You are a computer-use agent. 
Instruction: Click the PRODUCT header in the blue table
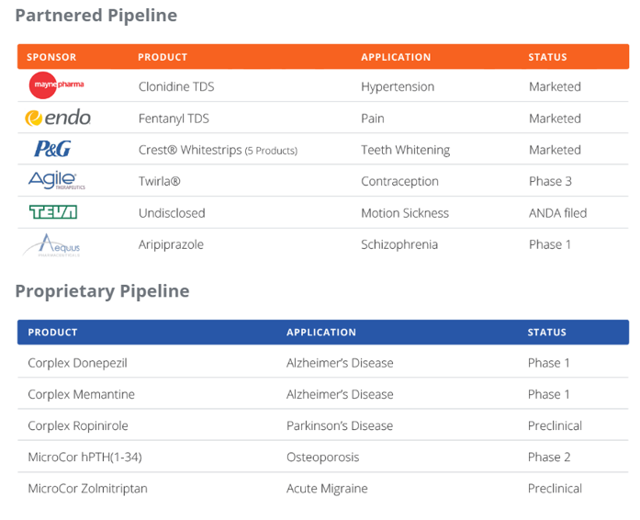pyautogui.click(x=53, y=332)
